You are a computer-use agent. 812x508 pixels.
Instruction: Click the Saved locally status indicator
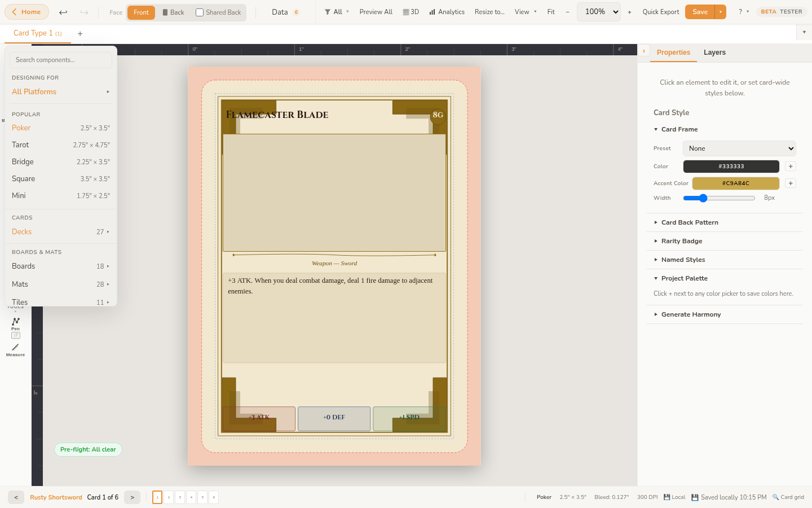pos(729,497)
